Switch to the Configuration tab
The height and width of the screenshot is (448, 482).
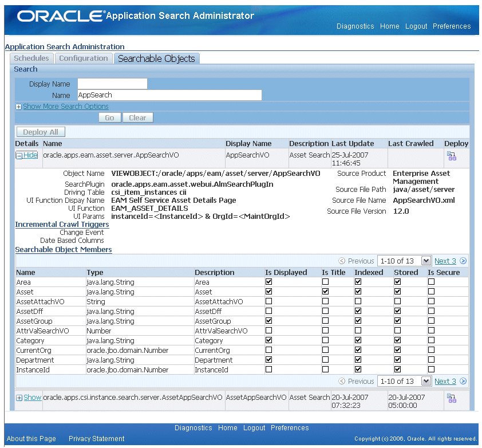point(84,58)
